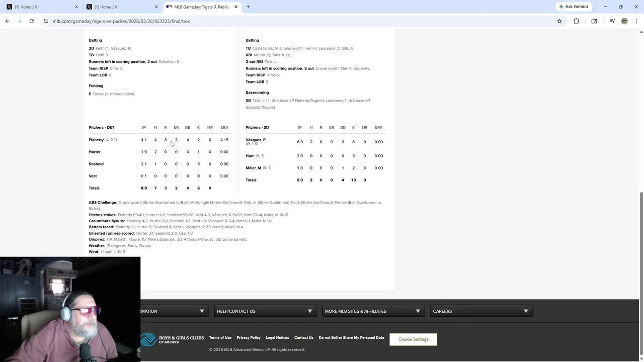Open Ask Gemini assistant

coord(573,7)
